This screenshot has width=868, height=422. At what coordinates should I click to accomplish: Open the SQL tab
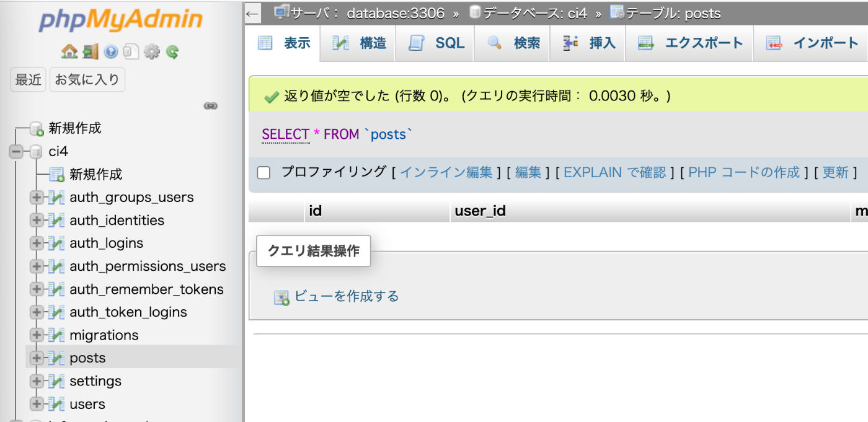(x=436, y=43)
